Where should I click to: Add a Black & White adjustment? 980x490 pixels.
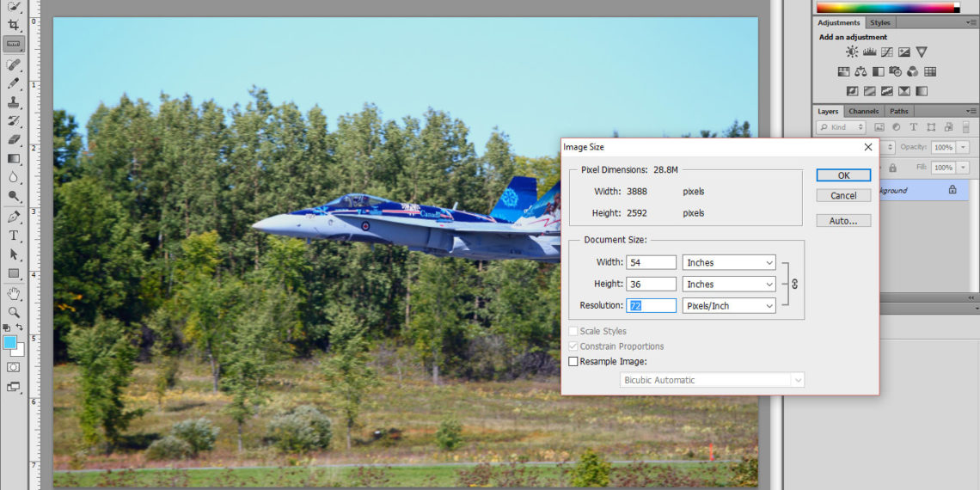coord(878,71)
